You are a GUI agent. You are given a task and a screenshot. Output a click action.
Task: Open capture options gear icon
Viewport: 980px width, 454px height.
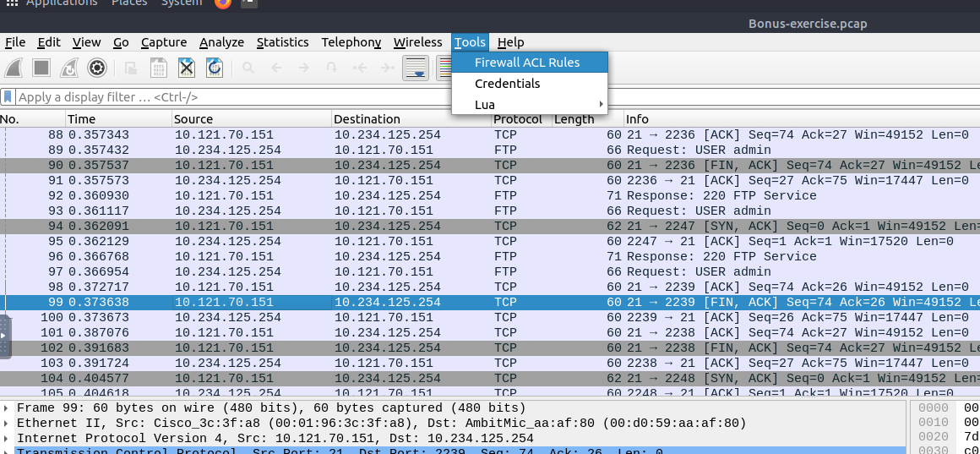97,68
